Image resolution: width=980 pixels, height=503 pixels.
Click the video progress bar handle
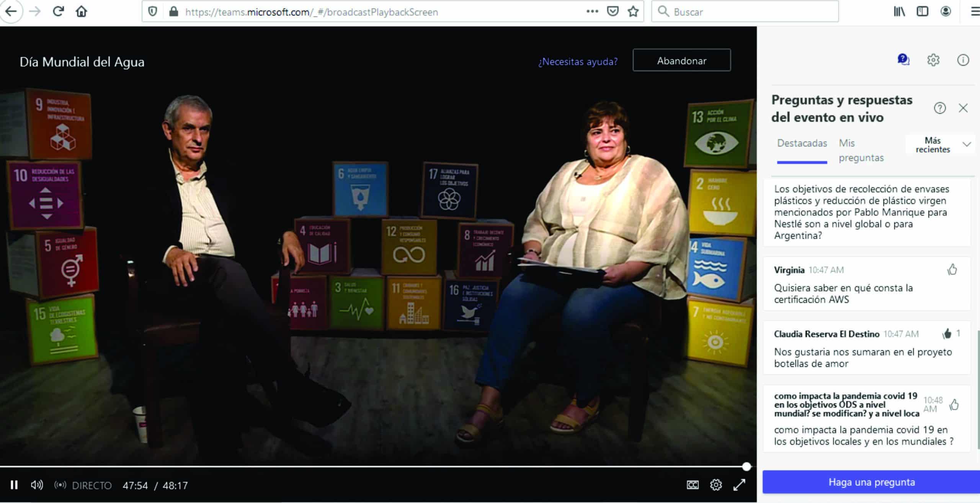tap(746, 467)
